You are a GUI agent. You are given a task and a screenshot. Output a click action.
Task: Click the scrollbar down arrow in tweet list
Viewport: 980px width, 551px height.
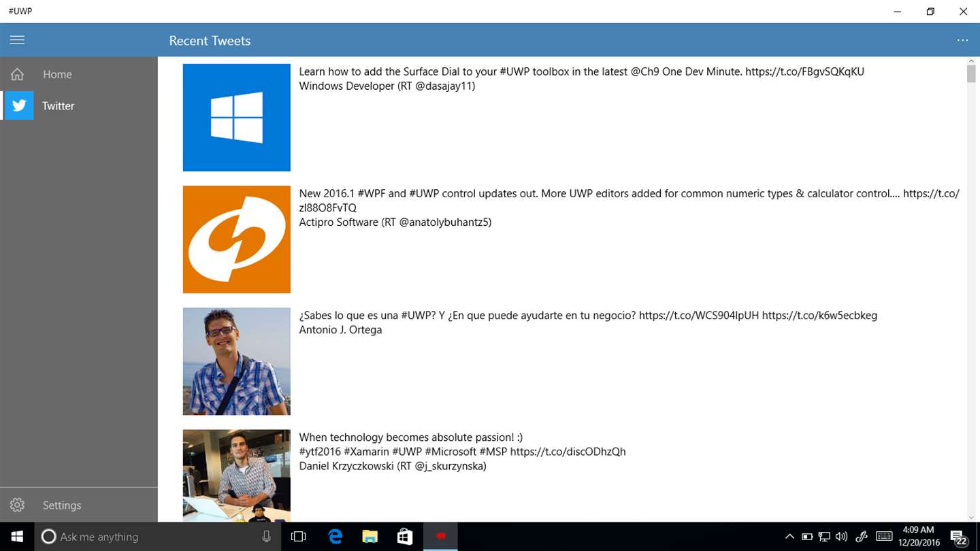pyautogui.click(x=971, y=517)
